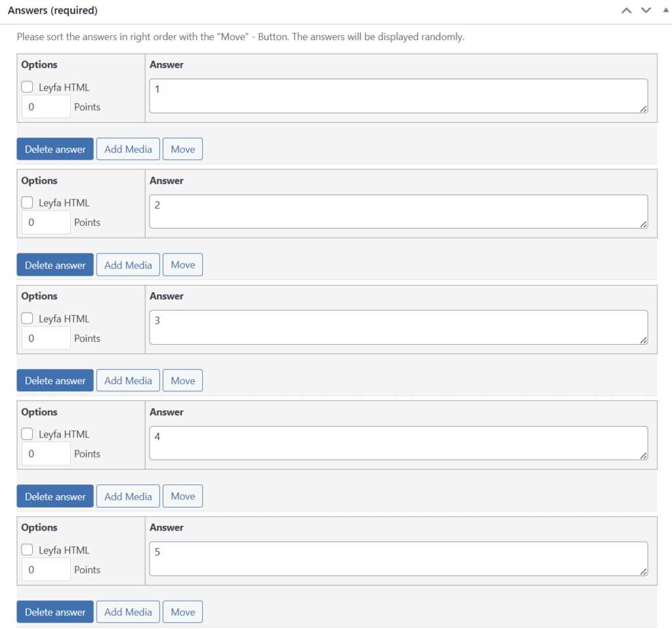Image resolution: width=672 pixels, height=629 pixels.
Task: Move Answers panel up with arrow
Action: coord(627,11)
